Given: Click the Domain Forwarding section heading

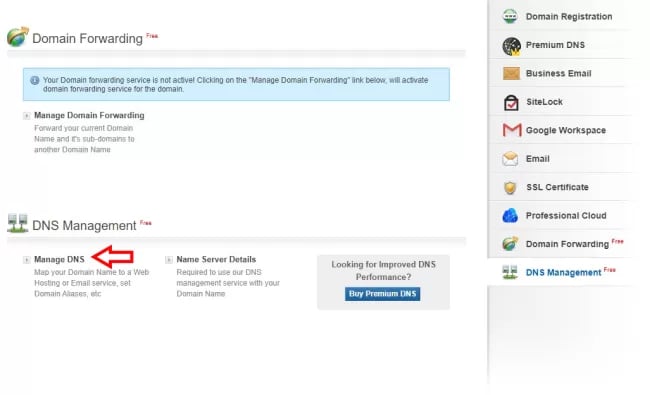Looking at the screenshot, I should pyautogui.click(x=87, y=39).
